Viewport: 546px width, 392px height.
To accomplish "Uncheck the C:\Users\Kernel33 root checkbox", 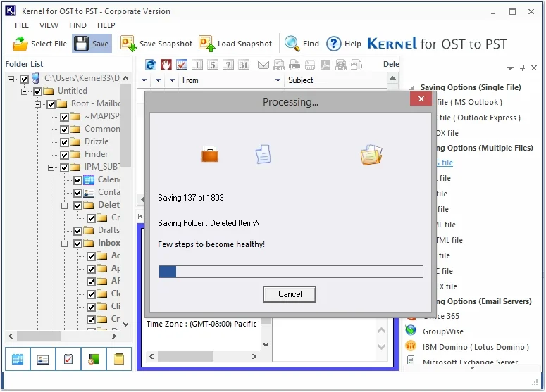I will click(x=24, y=79).
